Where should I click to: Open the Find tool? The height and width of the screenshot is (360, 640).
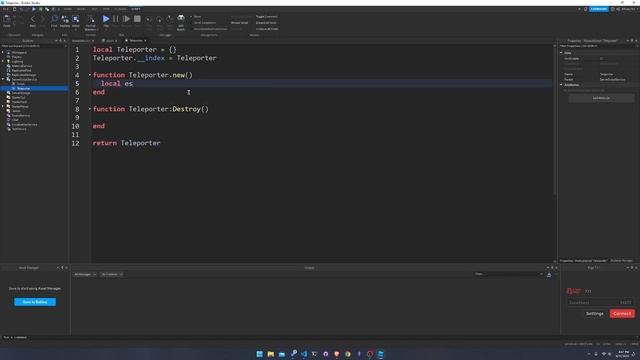54,20
